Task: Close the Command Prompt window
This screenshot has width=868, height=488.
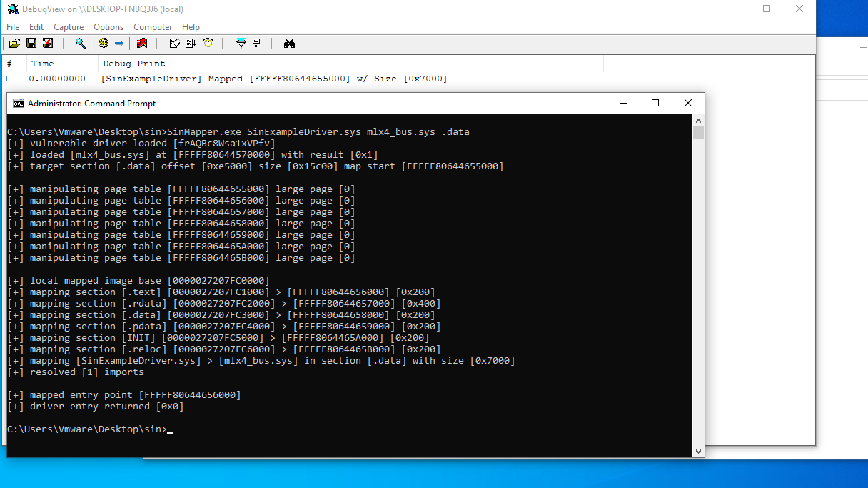Action: [x=688, y=104]
